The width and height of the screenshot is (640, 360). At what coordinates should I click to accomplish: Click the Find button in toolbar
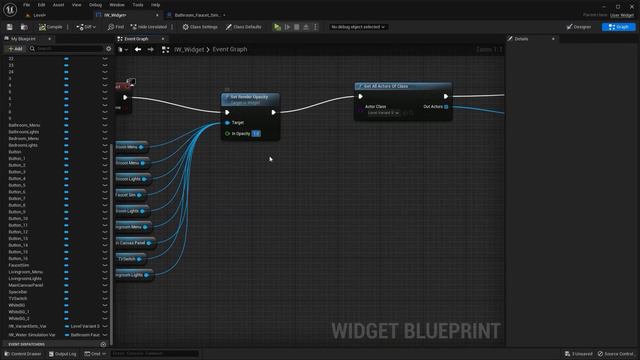tap(116, 27)
